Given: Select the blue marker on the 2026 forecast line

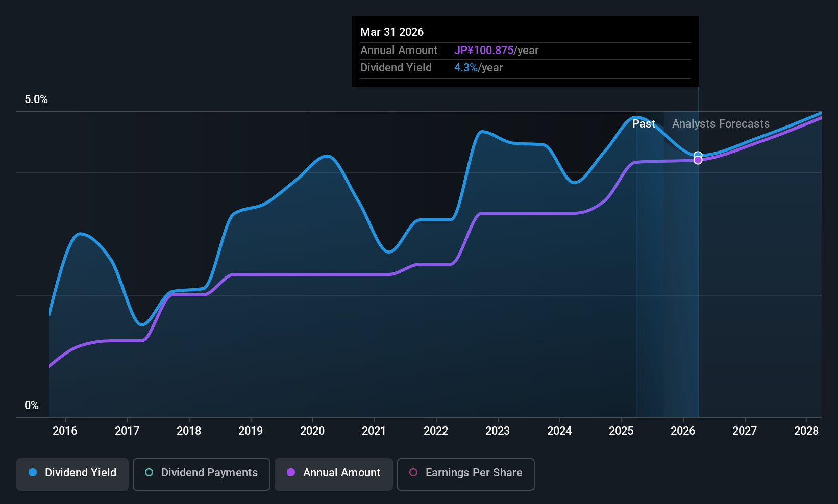Looking at the screenshot, I should point(698,156).
